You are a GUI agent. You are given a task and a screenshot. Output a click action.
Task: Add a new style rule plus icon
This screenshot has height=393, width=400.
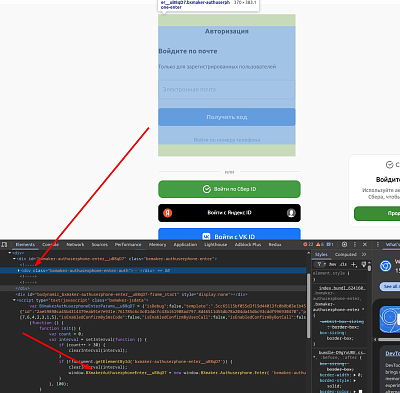(354, 264)
